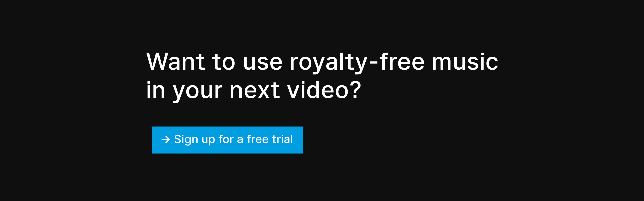This screenshot has width=644, height=201.
Task: Click the hyphen in "royalty-free"
Action: coord(374,63)
